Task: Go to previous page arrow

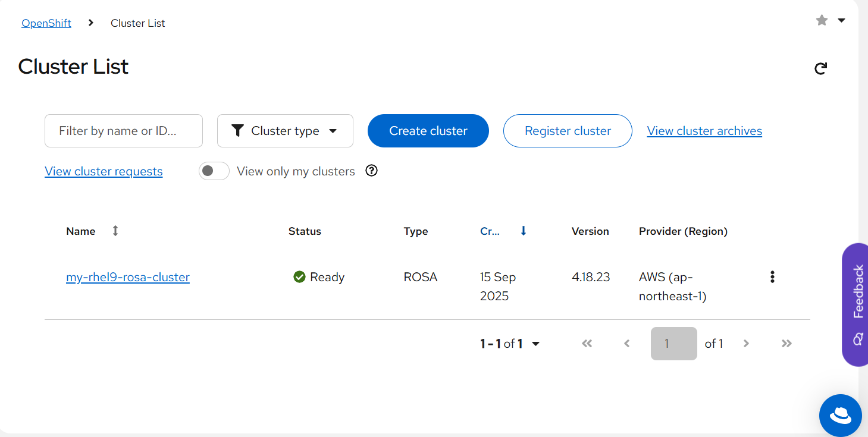Action: pos(626,344)
